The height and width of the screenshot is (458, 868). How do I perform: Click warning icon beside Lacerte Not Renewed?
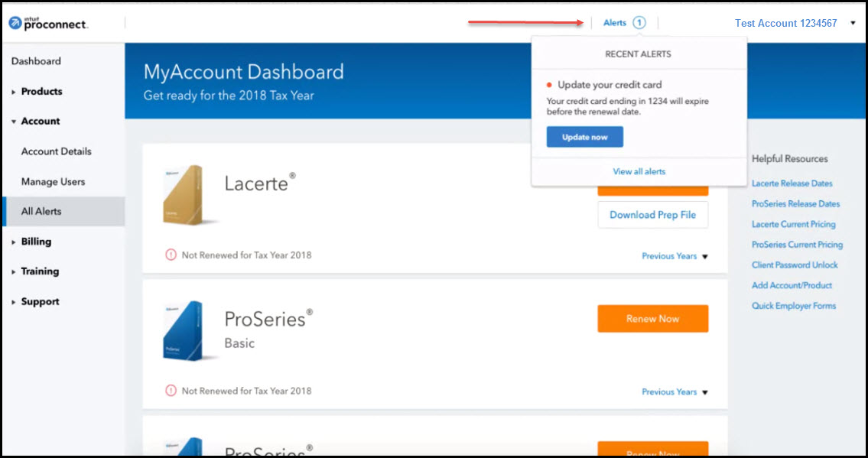(171, 255)
